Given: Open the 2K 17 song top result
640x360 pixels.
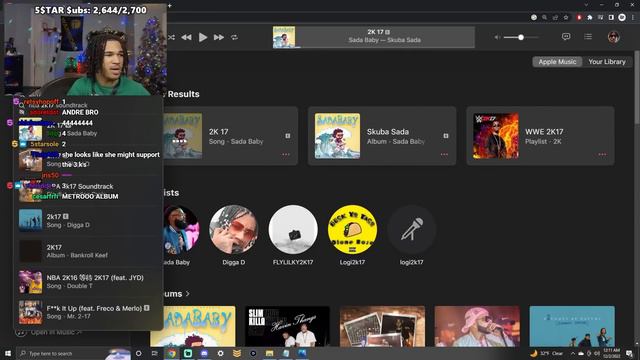Looking at the screenshot, I should tap(231, 136).
